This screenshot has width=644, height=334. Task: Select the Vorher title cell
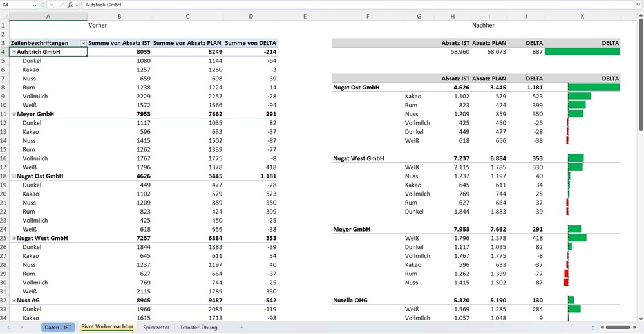[98, 26]
